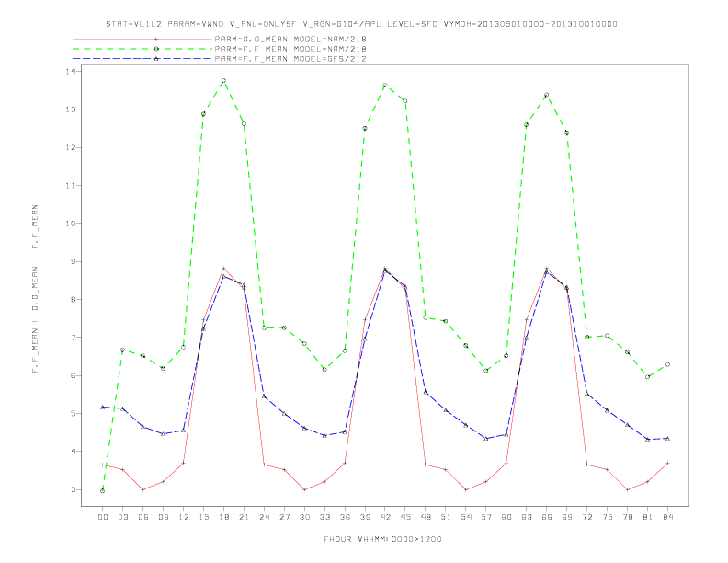
Task: Click x-axis forecast hour label 36
Action: tap(345, 517)
